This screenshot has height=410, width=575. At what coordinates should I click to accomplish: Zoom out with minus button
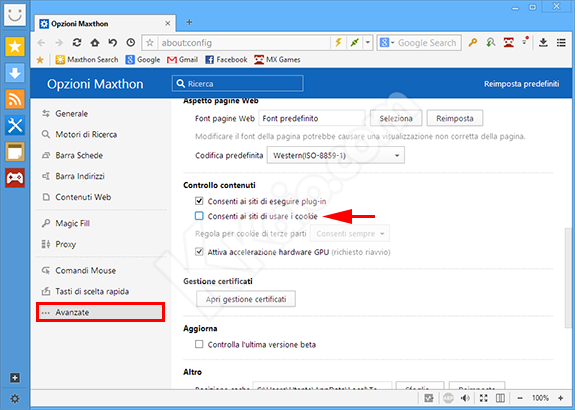(520, 398)
